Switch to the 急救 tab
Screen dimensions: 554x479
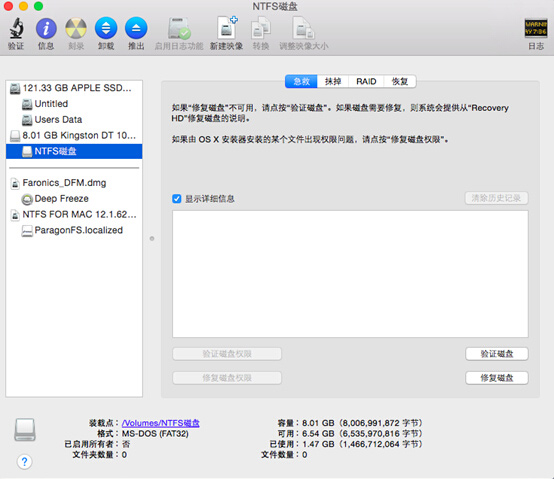[x=301, y=82]
